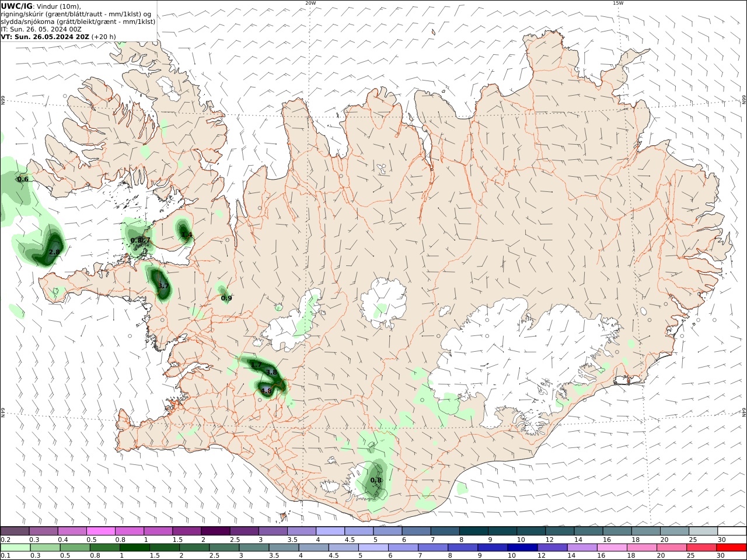Select the navy blue 10 swatch on the lower scale
The image size is (747, 560).
pos(522,548)
